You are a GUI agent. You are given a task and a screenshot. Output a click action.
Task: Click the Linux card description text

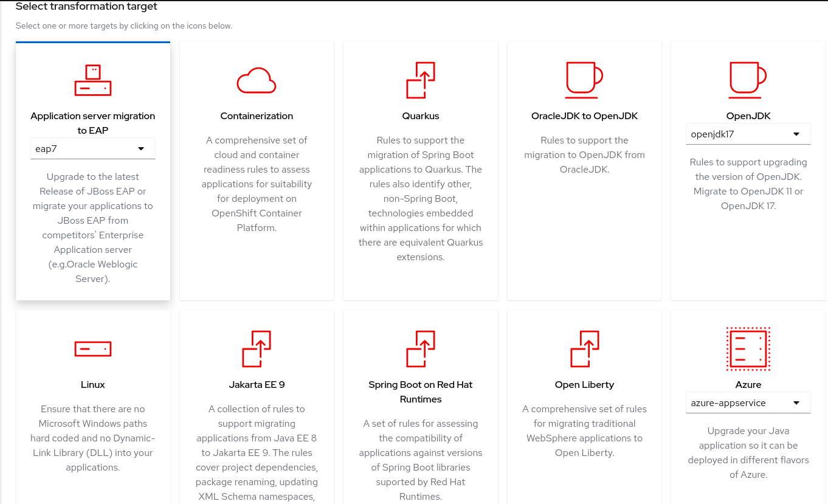(x=93, y=438)
